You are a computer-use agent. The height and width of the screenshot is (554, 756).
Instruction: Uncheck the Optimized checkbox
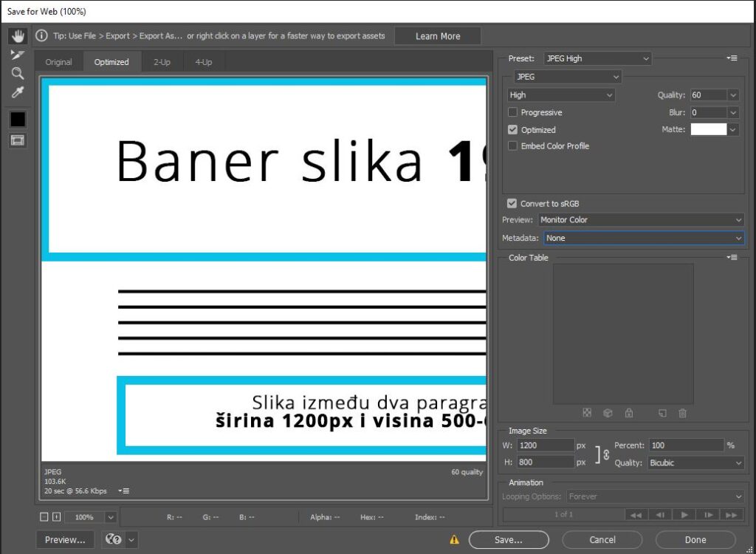coord(512,129)
